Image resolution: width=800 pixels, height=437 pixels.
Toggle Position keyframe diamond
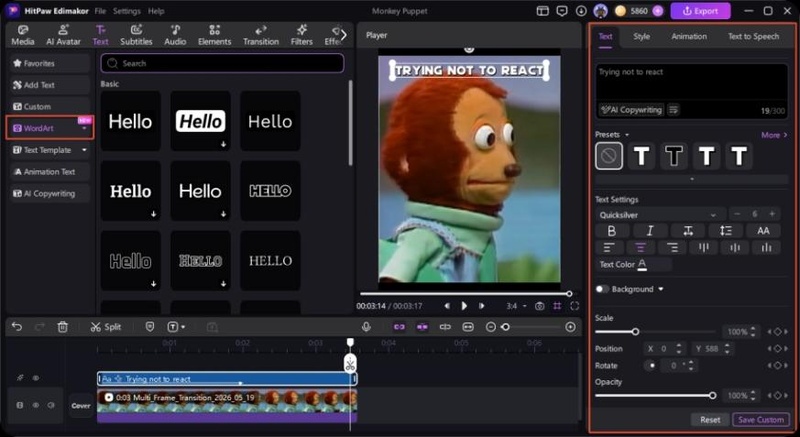point(778,349)
